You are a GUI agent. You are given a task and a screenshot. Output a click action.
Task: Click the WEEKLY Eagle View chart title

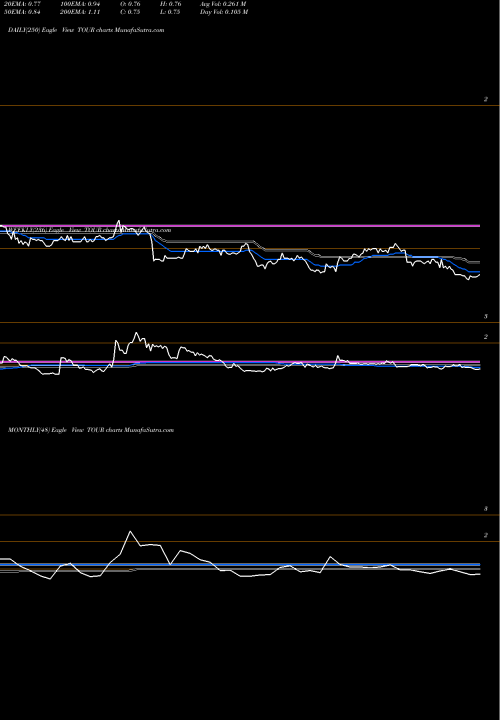[x=90, y=230]
